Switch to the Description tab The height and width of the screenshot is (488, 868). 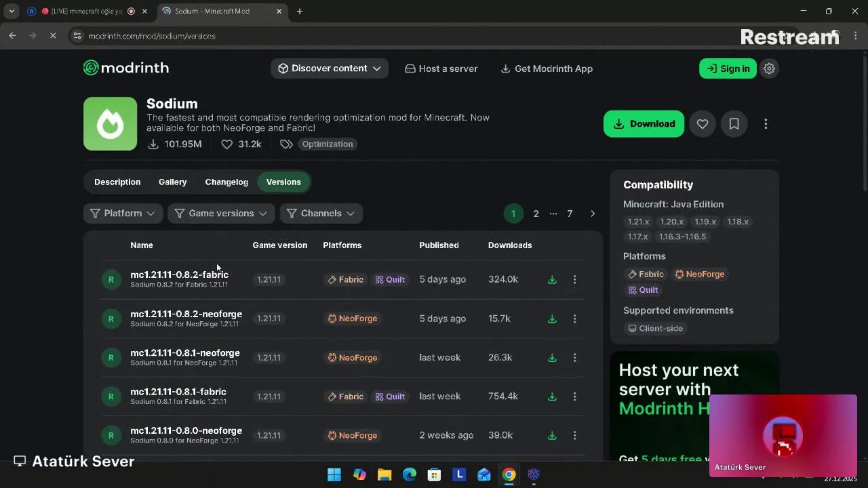[117, 182]
